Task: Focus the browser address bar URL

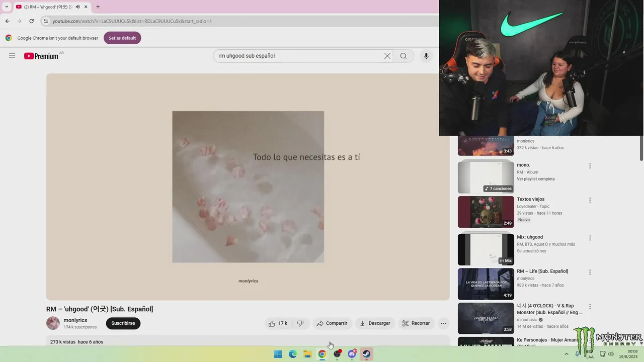Action: tap(132, 21)
